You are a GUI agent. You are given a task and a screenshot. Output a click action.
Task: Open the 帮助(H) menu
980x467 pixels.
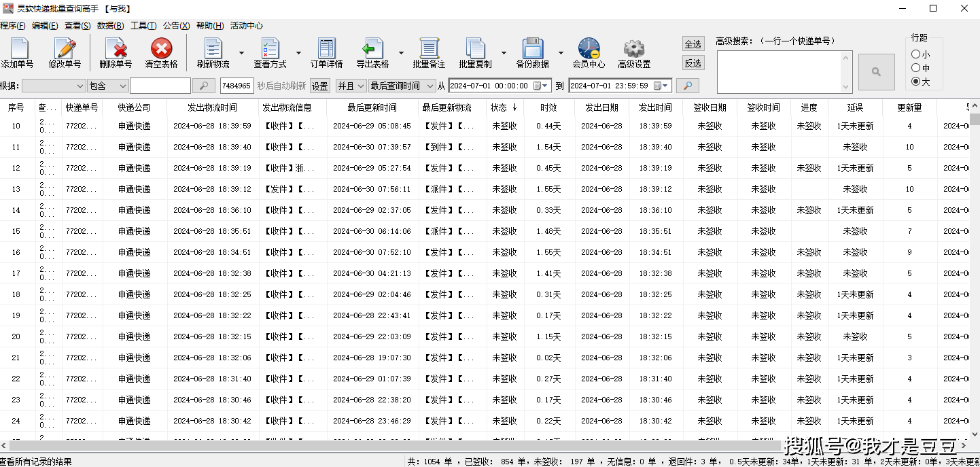coord(210,26)
